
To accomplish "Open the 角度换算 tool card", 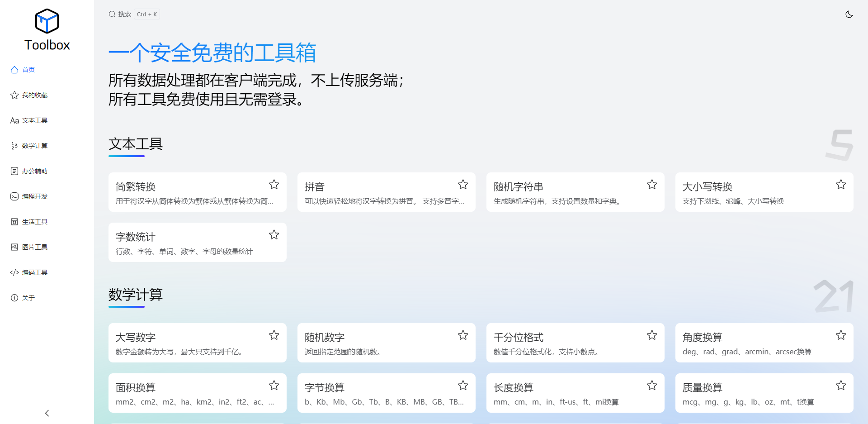I will tap(764, 343).
